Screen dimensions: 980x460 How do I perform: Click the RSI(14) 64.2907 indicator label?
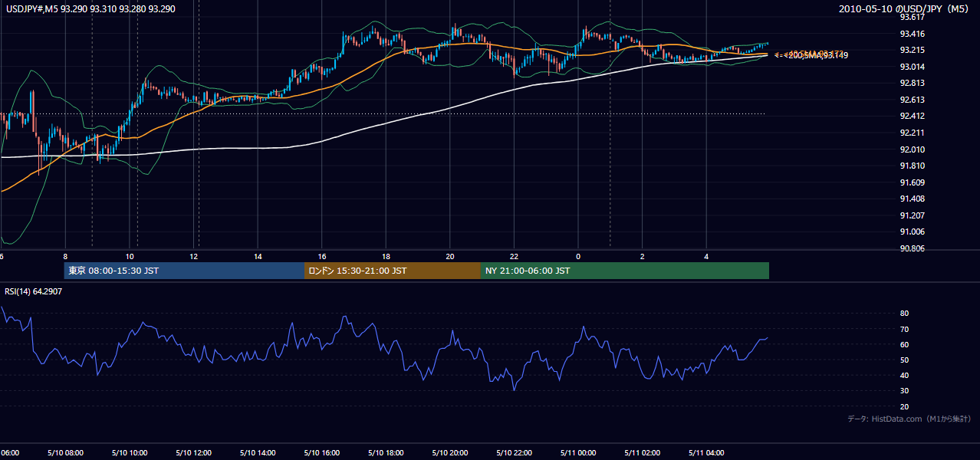click(x=34, y=291)
